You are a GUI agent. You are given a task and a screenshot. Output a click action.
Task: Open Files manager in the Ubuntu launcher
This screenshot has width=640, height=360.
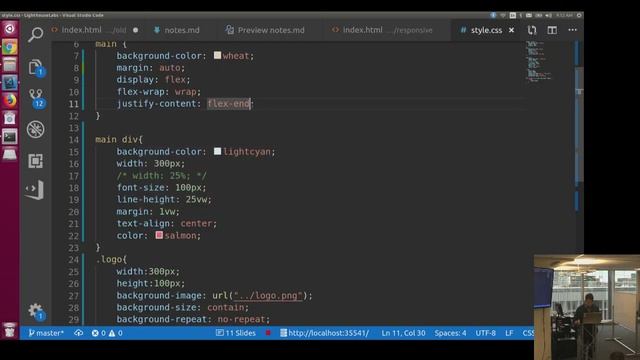coord(9,64)
